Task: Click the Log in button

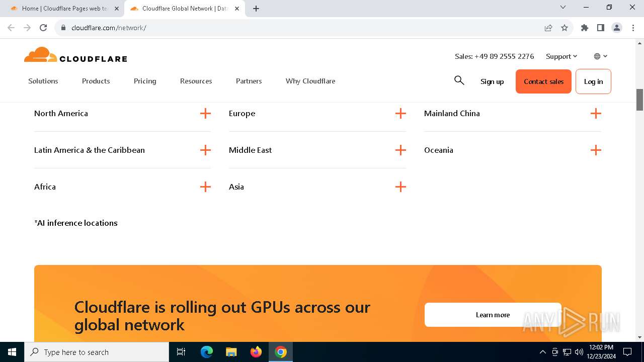Action: [x=593, y=81]
